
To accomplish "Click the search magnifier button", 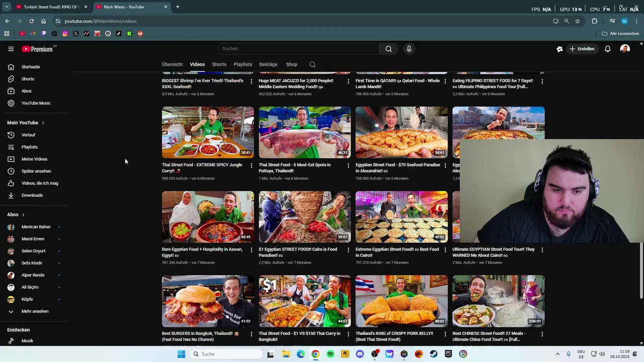I will pos(388,49).
